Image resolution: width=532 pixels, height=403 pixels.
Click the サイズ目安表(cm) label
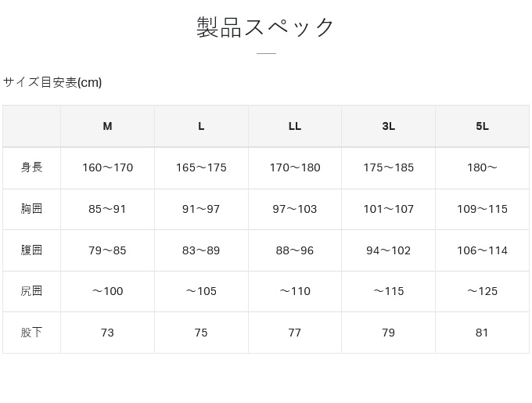coord(52,82)
